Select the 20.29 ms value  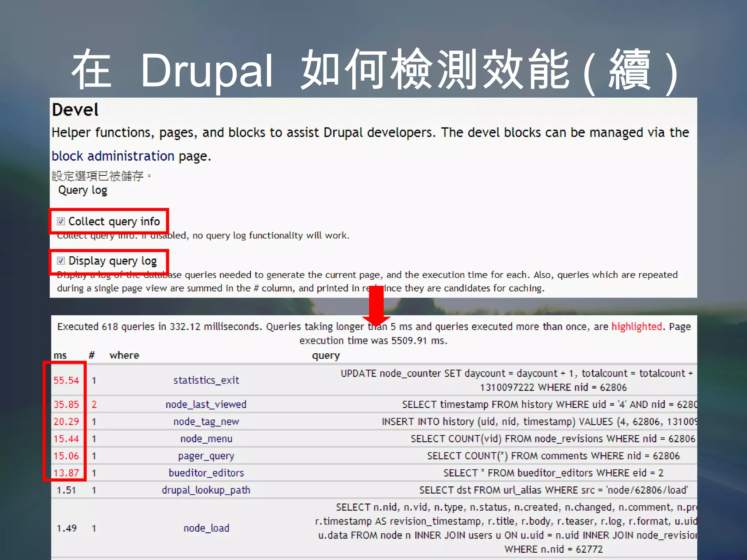coord(66,421)
